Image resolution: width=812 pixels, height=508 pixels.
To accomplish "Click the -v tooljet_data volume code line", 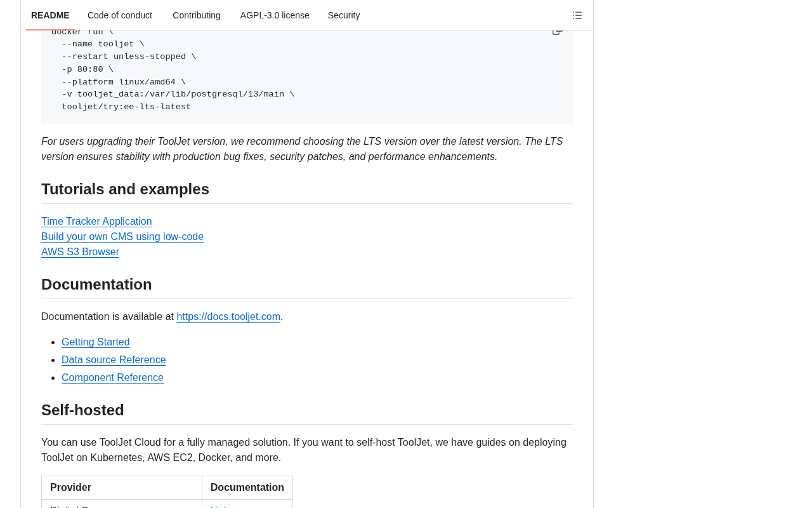I will point(178,95).
